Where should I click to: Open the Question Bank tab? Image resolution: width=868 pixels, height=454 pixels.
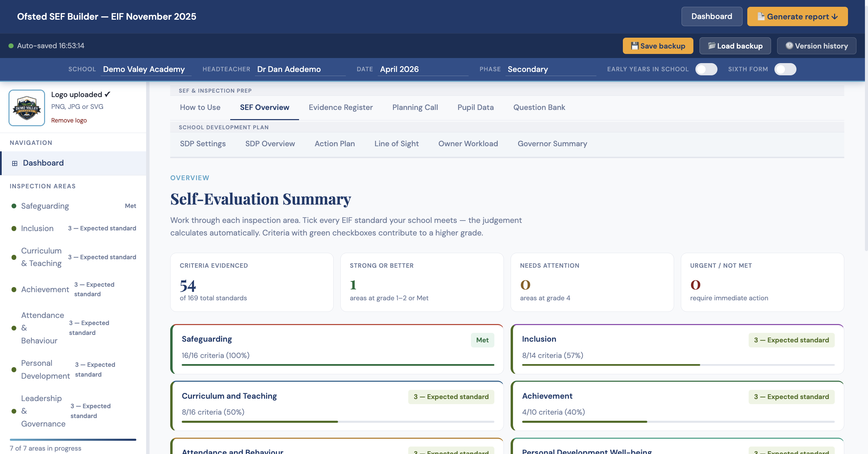[539, 107]
